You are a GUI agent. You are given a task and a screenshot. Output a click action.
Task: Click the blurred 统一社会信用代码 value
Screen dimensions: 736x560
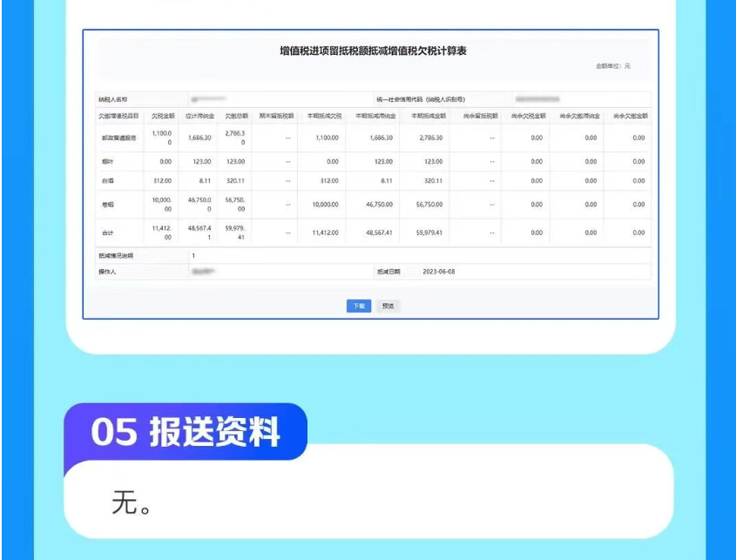pyautogui.click(x=537, y=100)
